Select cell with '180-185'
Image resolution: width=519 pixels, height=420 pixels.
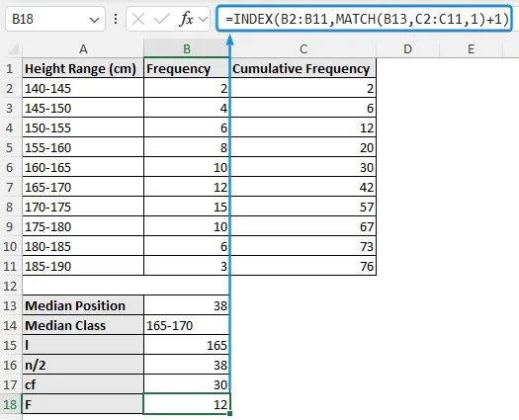[83, 246]
